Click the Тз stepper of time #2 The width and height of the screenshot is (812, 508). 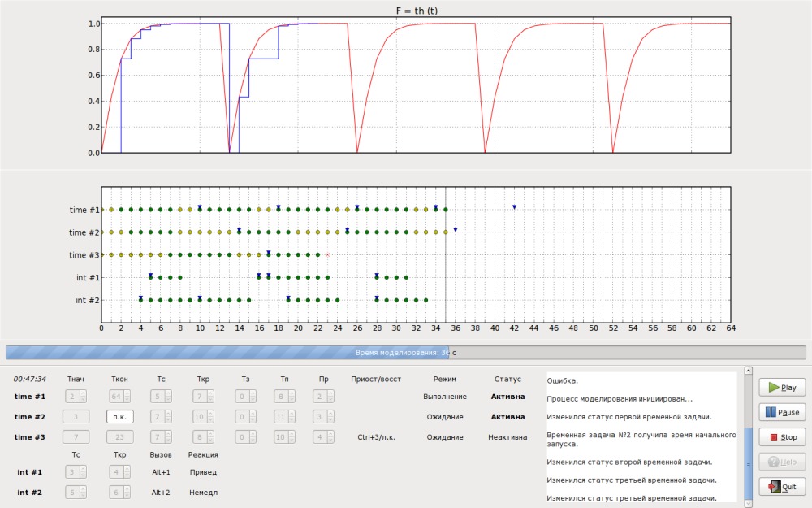245,417
